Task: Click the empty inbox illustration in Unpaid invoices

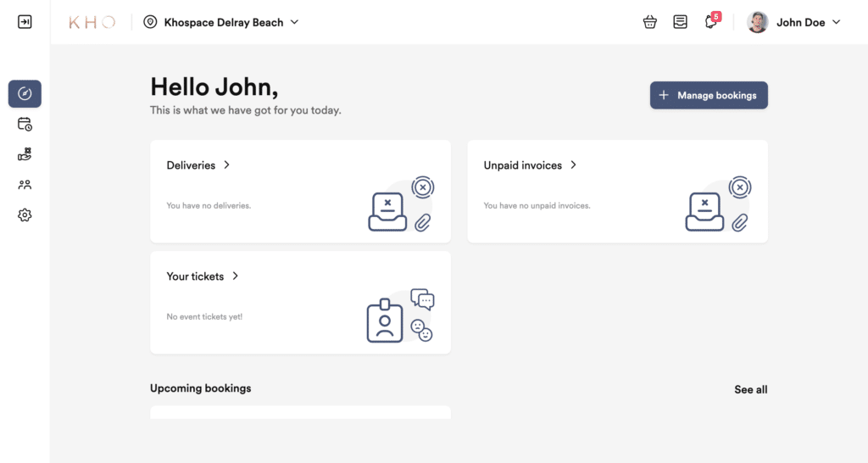Action: 718,204
